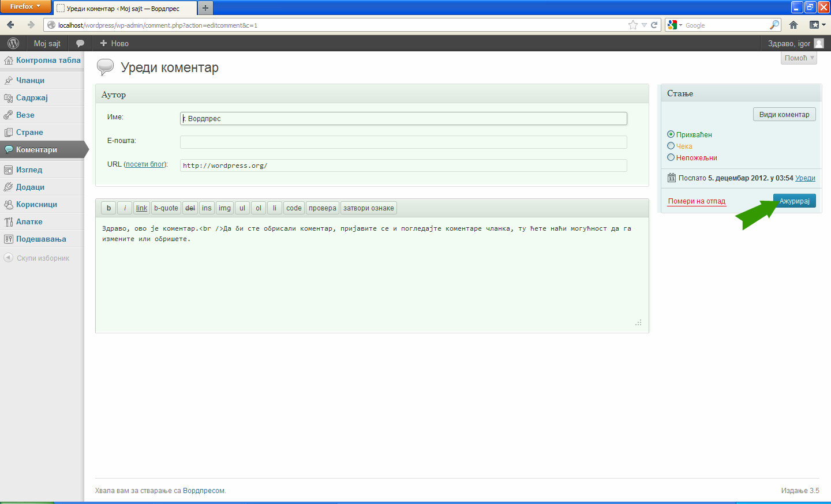Click the comment text editing area
831x504 pixels.
coord(372,274)
